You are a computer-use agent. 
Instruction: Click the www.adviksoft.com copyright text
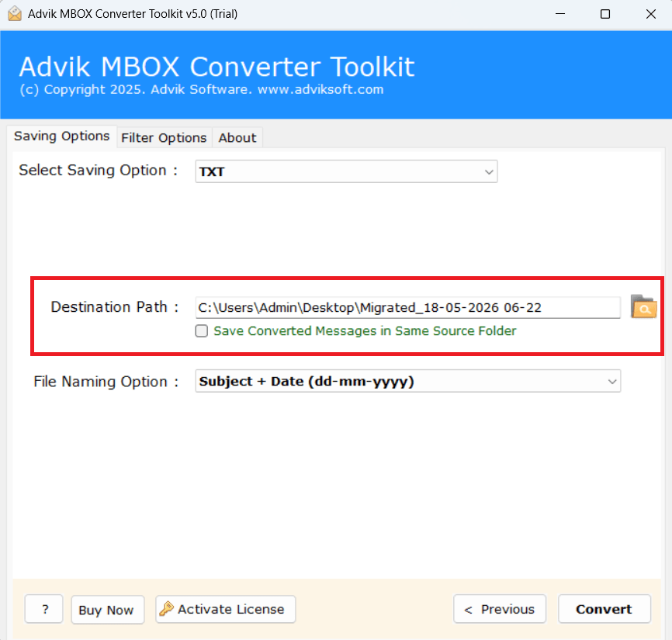pyautogui.click(x=320, y=89)
